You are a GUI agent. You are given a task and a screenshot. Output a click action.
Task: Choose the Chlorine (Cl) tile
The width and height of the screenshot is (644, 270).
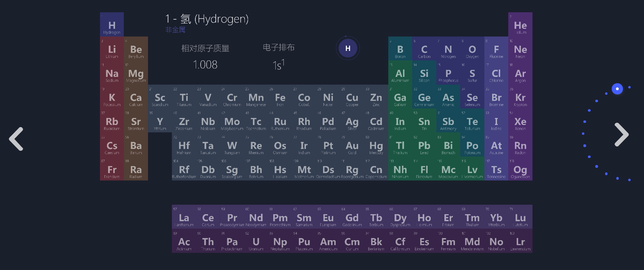pyautogui.click(x=496, y=73)
